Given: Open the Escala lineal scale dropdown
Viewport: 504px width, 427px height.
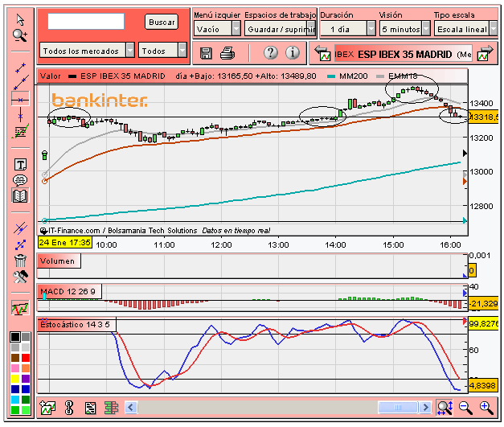Looking at the screenshot, I should tap(465, 29).
